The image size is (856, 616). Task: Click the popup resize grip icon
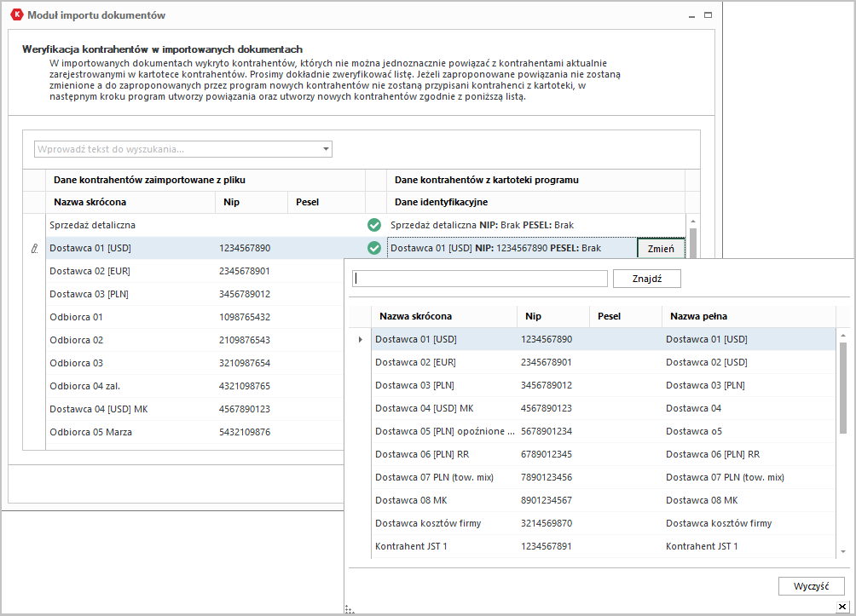350,609
